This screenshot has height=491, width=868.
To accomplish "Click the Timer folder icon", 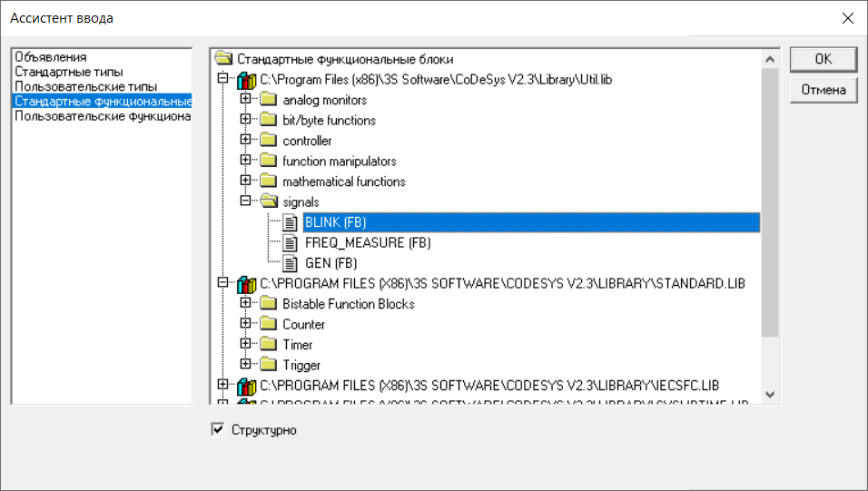I will (269, 345).
